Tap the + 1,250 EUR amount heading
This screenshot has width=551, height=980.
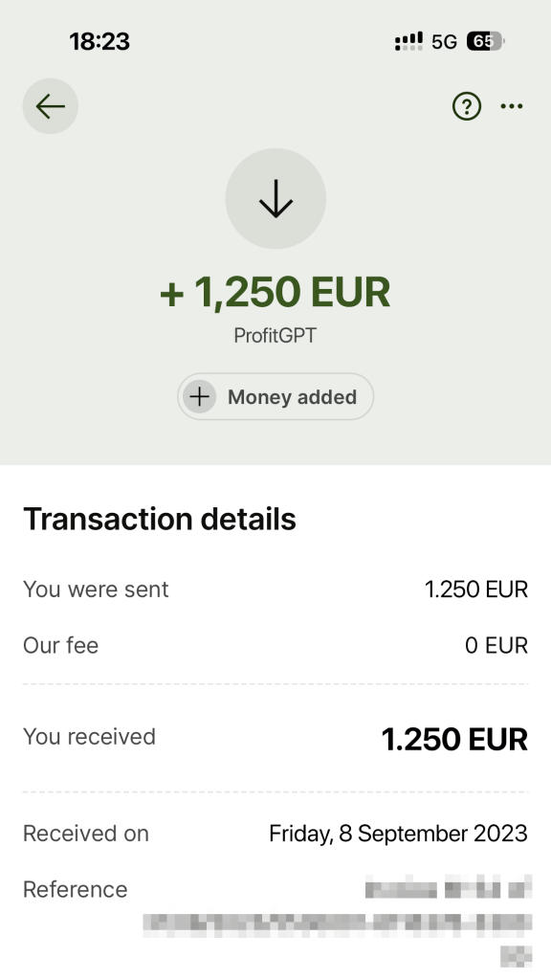(275, 292)
